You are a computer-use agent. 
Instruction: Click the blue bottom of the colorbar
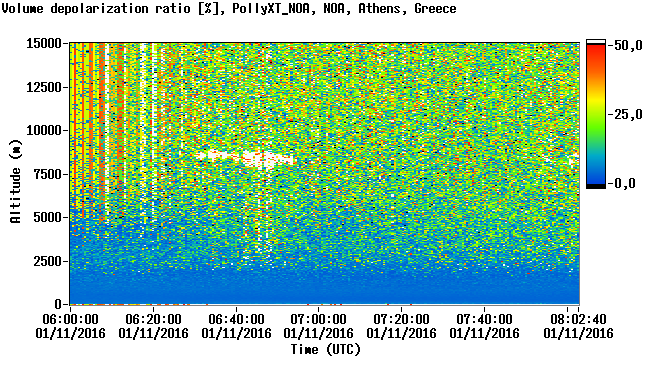[596, 176]
